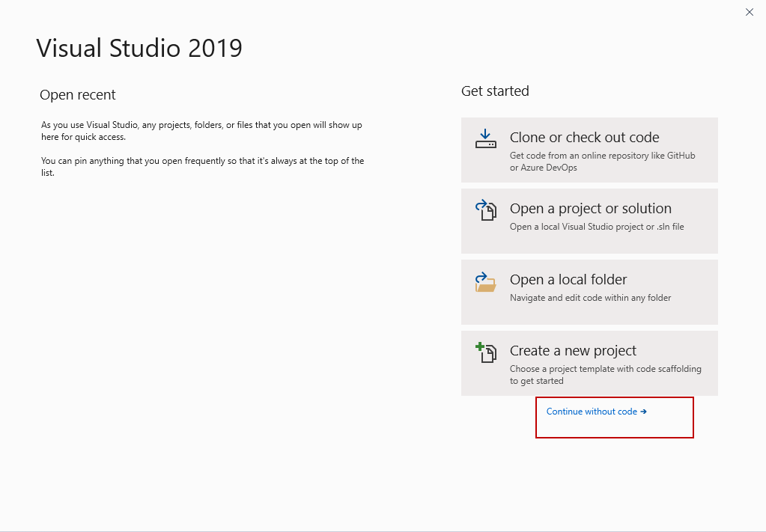Select the Clone or check out code title
766x532 pixels.
pos(584,138)
